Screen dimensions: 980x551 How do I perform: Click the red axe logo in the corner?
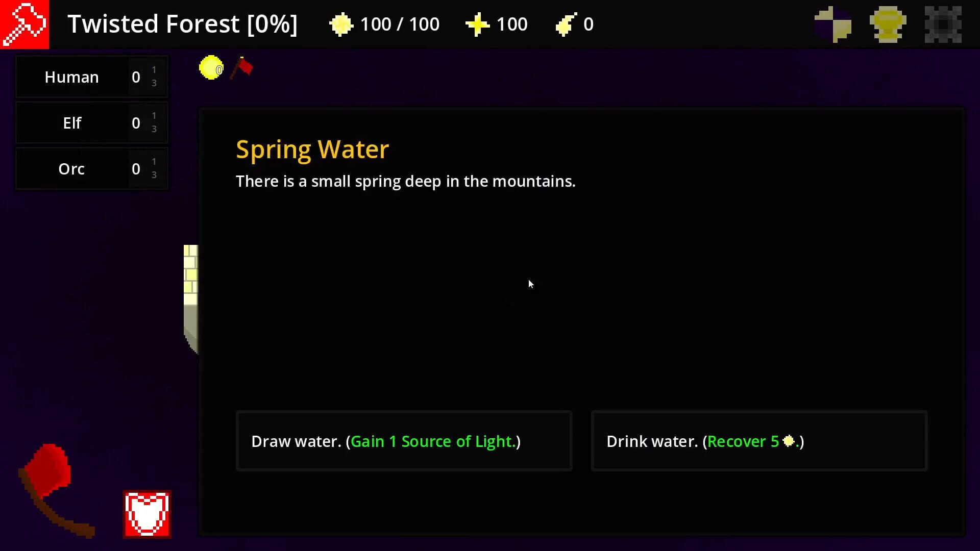pos(24,24)
